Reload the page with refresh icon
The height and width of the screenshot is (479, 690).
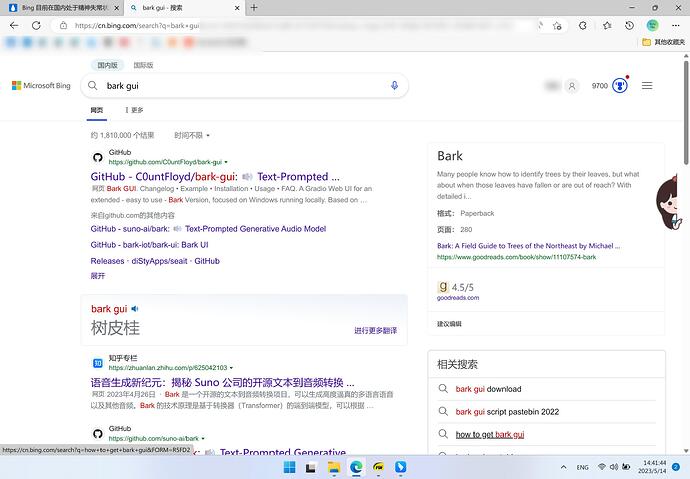(36, 26)
